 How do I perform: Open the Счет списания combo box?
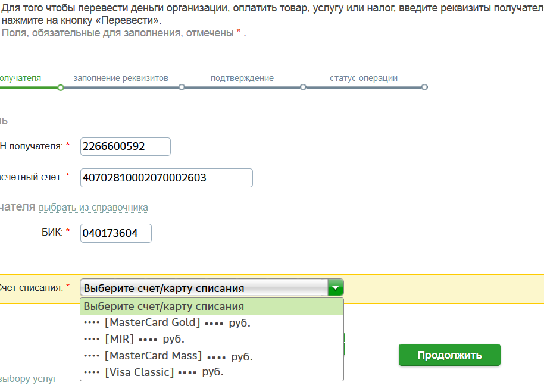pyautogui.click(x=212, y=288)
